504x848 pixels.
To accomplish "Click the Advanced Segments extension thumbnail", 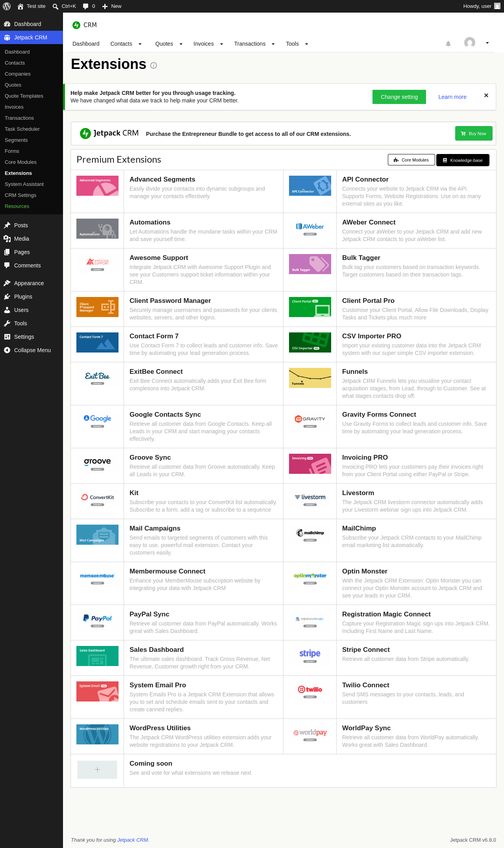I will coord(97,186).
